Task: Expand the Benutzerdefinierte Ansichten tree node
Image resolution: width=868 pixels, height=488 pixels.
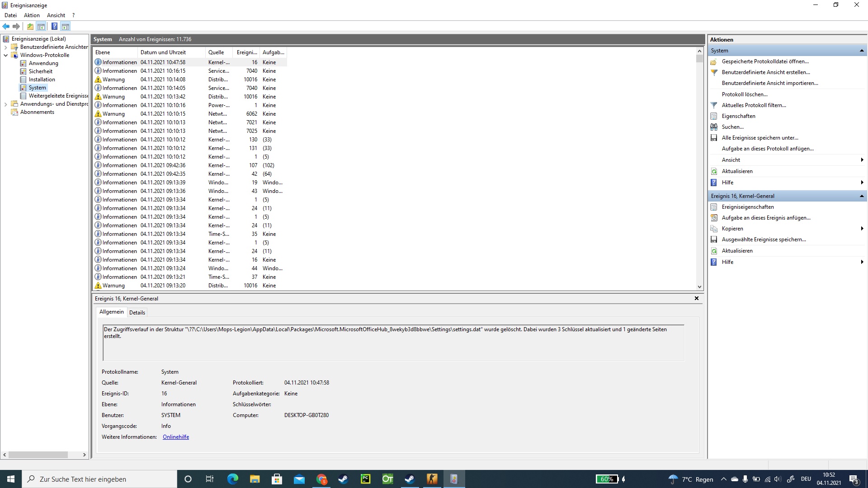Action: click(x=5, y=47)
